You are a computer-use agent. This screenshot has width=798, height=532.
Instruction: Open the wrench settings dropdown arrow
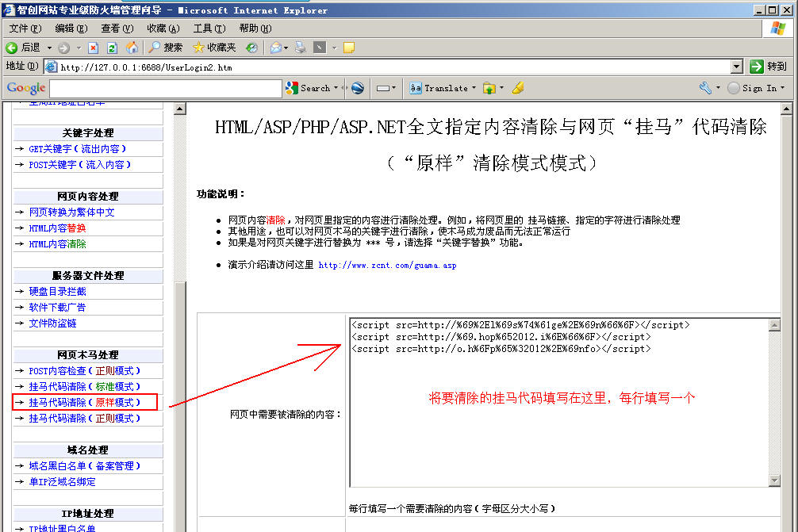point(718,88)
